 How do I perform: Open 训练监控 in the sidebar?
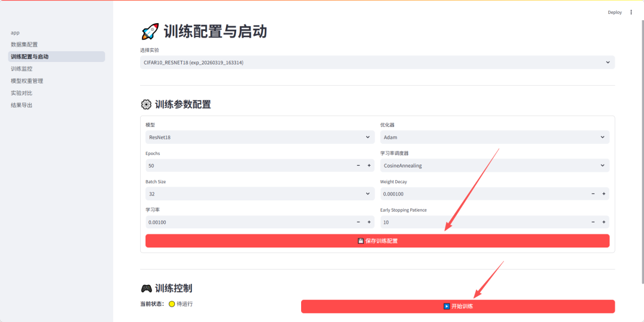click(x=22, y=69)
